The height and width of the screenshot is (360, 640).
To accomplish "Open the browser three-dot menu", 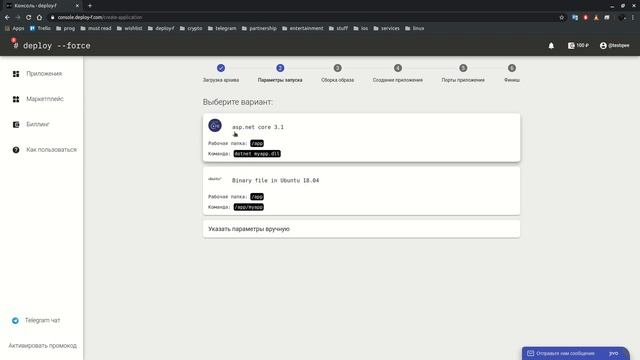I will 633,18.
